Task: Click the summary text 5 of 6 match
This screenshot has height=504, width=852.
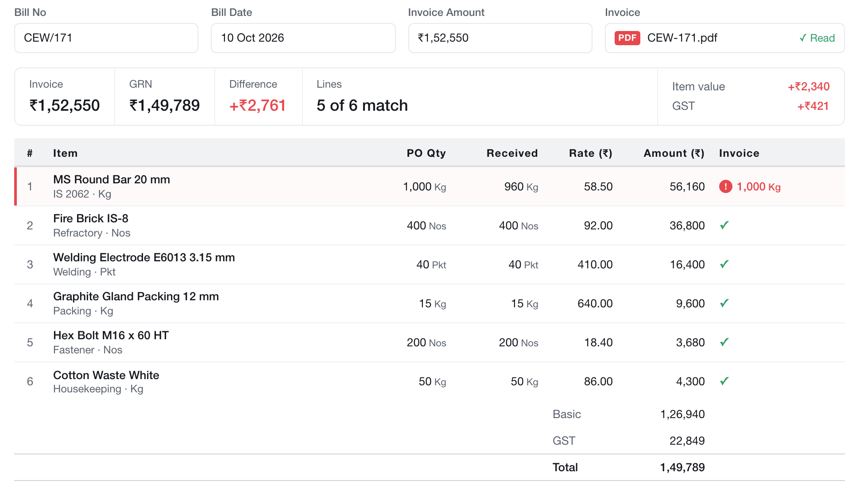Action: pos(362,105)
